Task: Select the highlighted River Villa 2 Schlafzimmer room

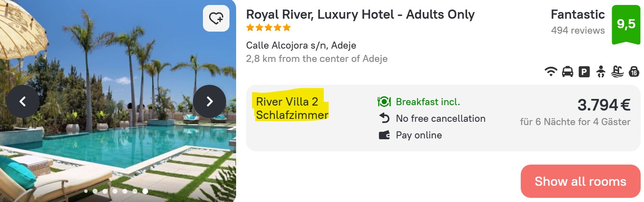Action: coord(292,108)
